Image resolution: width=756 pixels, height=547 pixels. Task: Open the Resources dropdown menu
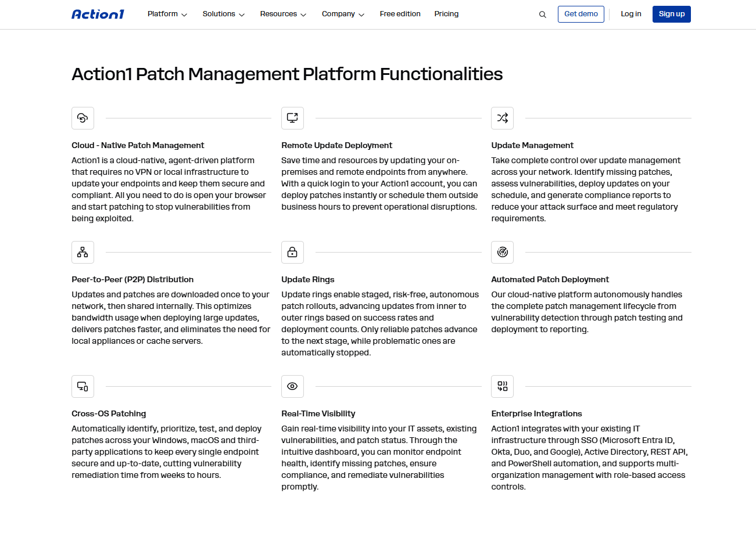283,14
